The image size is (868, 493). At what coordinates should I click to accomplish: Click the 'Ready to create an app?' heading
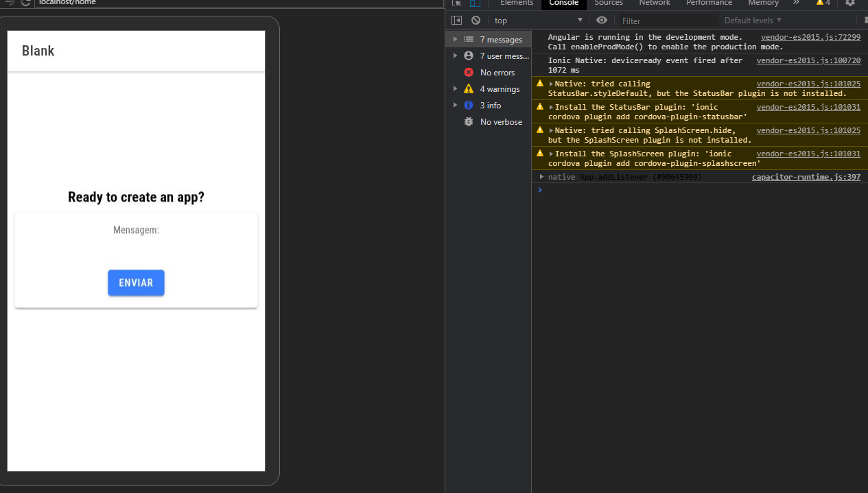pyautogui.click(x=136, y=197)
